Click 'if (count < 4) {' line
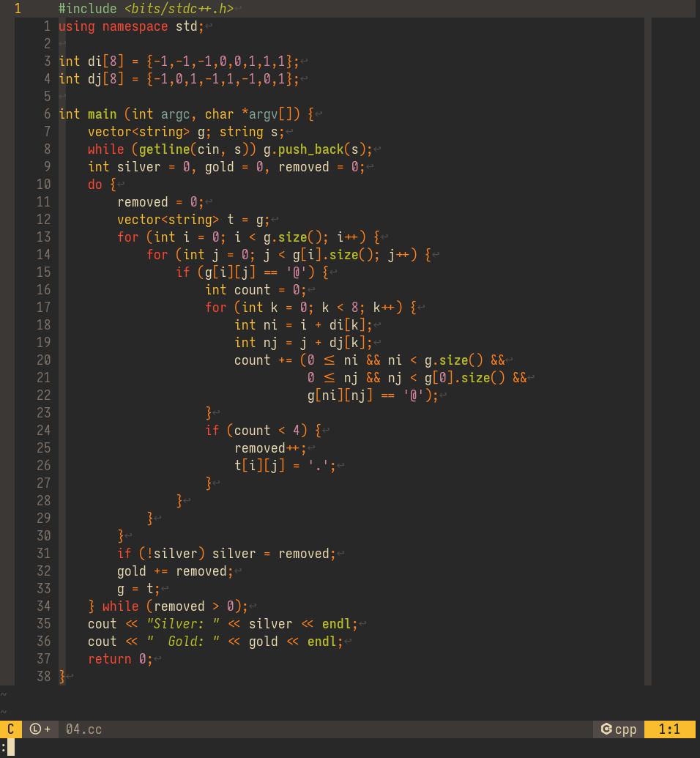 [x=263, y=430]
